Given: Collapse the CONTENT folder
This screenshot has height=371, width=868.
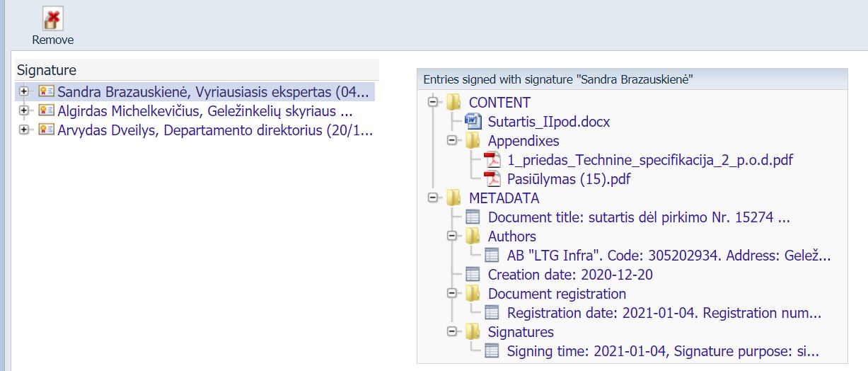Looking at the screenshot, I should 433,103.
